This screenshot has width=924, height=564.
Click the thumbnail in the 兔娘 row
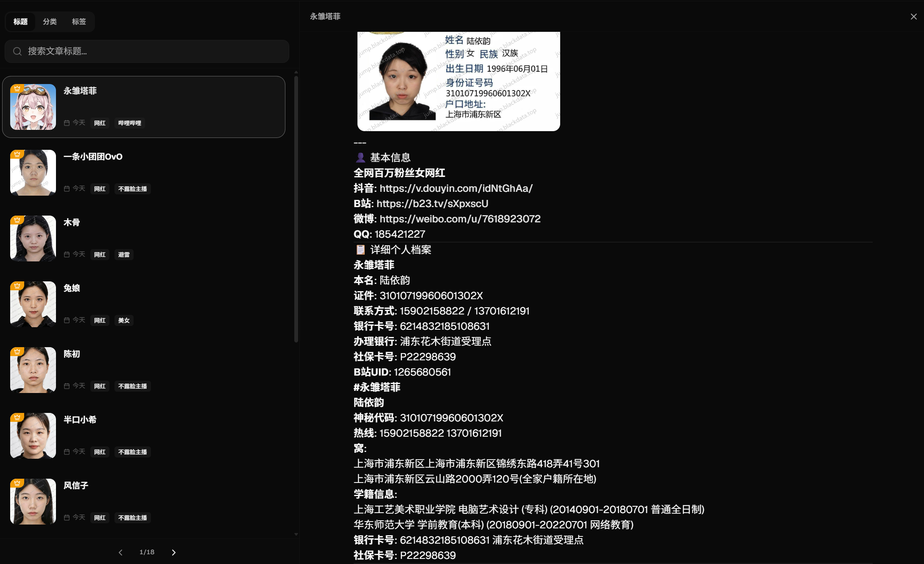(x=33, y=304)
